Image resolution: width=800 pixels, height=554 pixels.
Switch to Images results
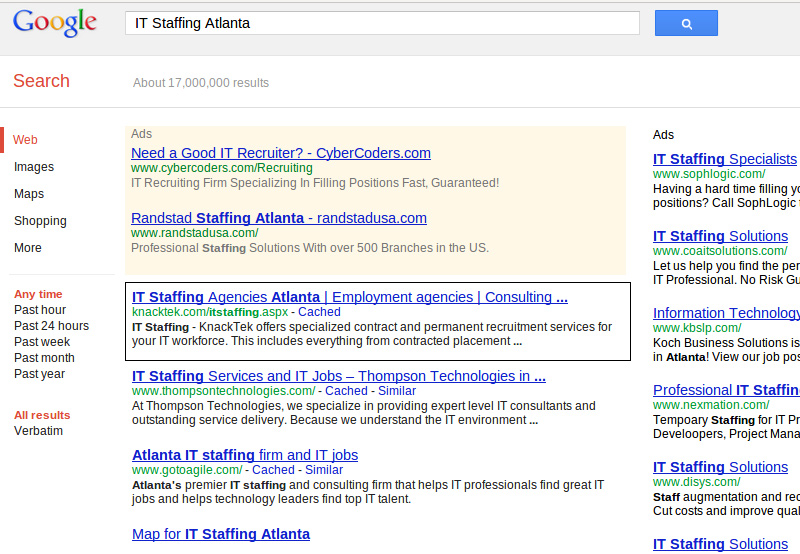point(34,167)
